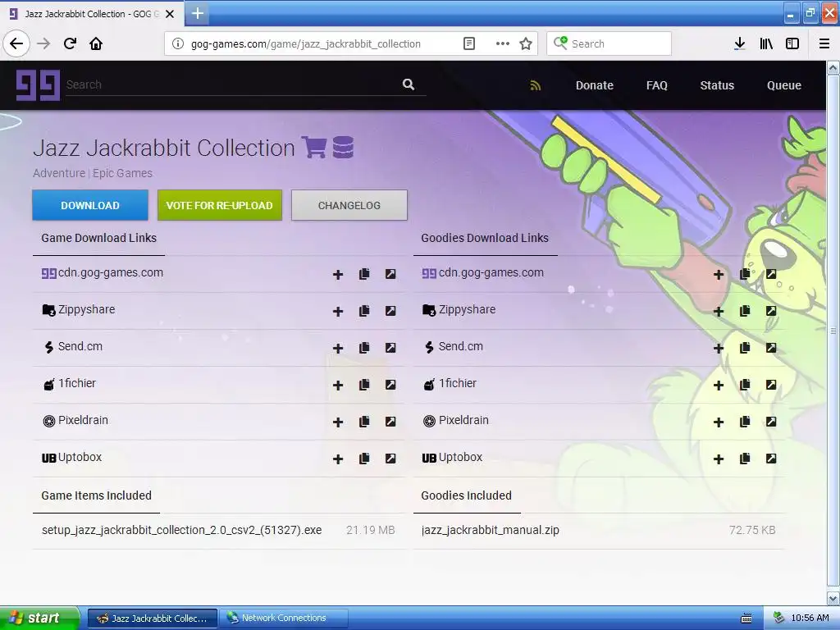Image resolution: width=840 pixels, height=630 pixels.
Task: Click the GOG Games site logo
Action: point(38,84)
